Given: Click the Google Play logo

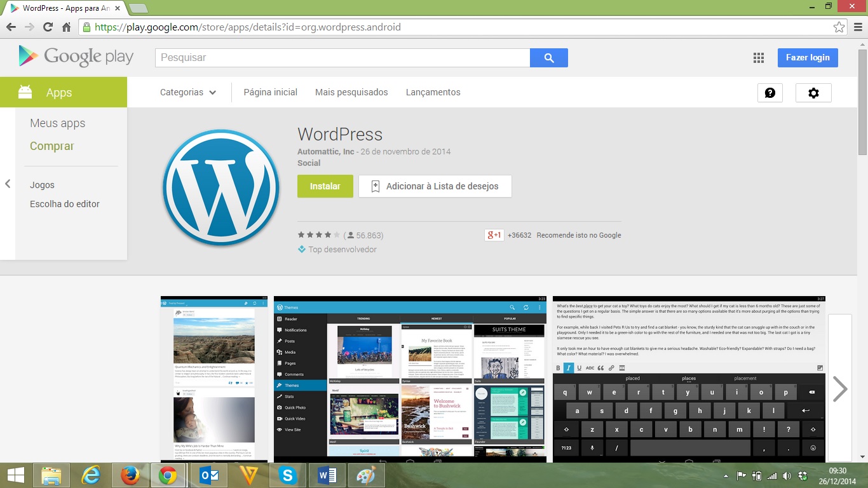Looking at the screenshot, I should click(76, 57).
